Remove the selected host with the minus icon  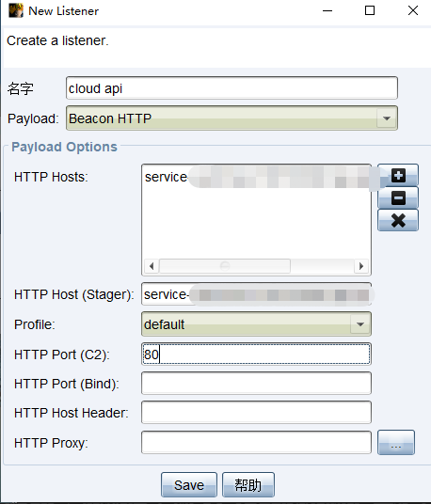tap(398, 197)
